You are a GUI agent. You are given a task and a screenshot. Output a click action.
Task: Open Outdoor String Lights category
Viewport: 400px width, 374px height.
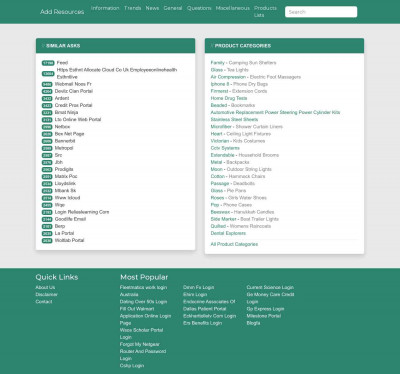coord(249,169)
